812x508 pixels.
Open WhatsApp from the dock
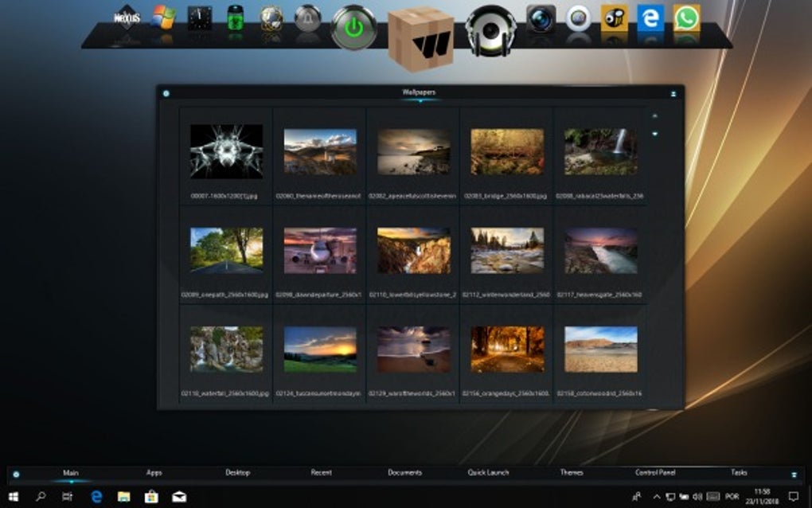coord(687,18)
